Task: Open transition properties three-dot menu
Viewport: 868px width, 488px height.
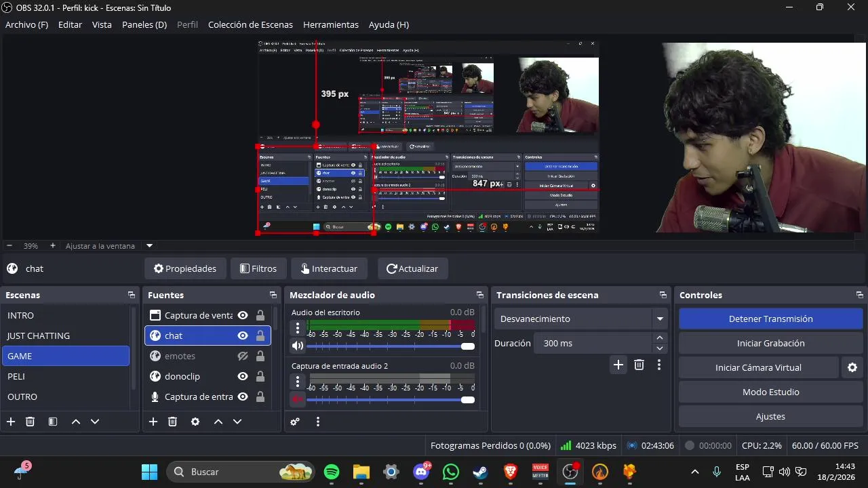Action: [x=658, y=365]
